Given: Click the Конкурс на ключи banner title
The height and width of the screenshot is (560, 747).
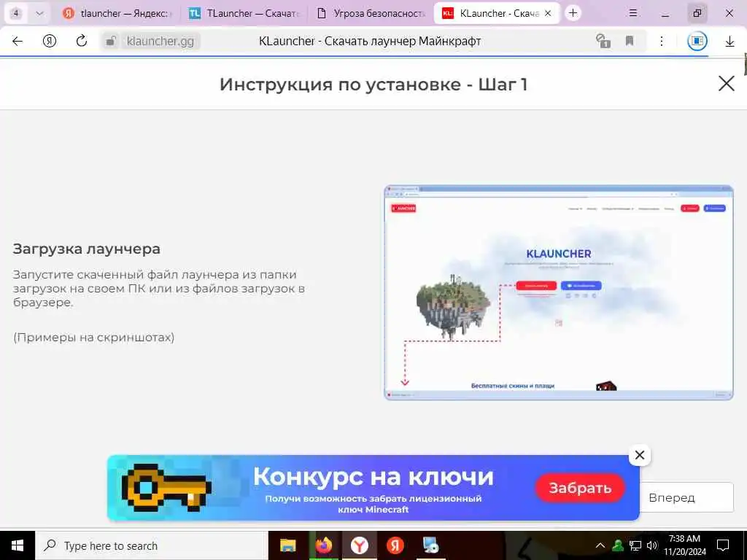Looking at the screenshot, I should click(x=373, y=477).
